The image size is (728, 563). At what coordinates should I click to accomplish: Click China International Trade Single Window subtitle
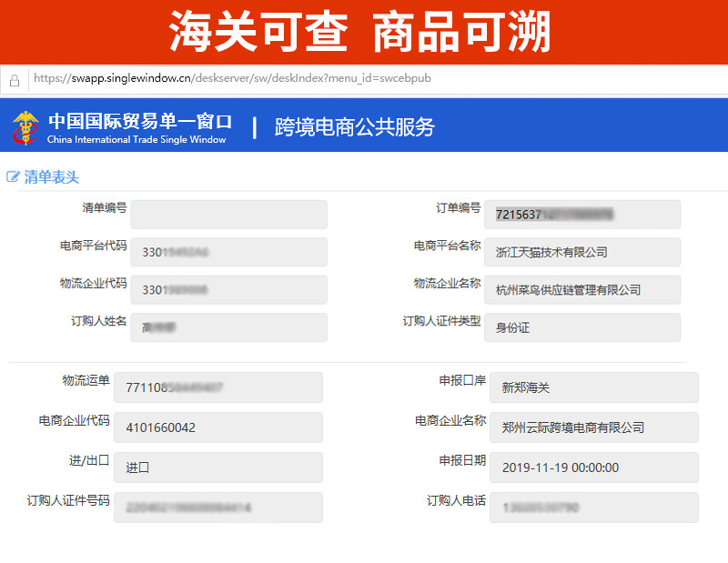click(136, 139)
